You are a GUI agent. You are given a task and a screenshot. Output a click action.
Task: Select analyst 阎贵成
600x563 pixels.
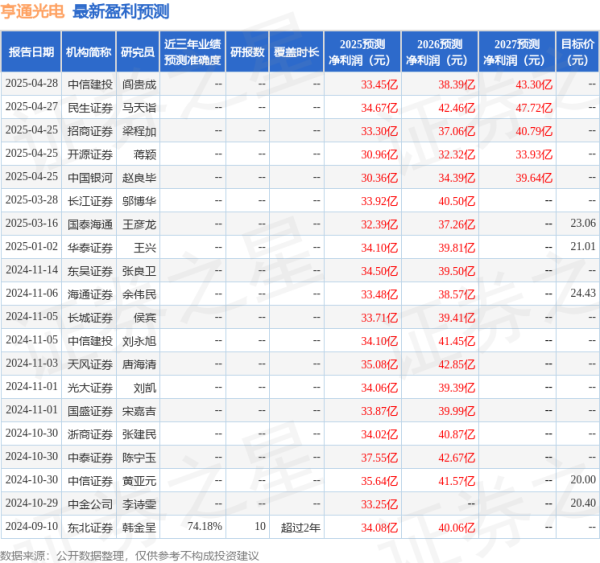[x=139, y=84]
